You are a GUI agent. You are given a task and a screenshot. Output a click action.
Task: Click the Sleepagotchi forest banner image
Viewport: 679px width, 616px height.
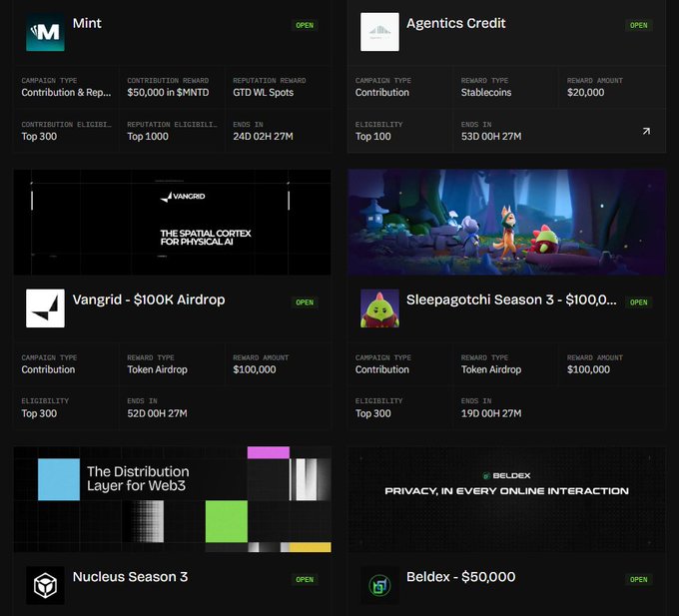coord(506,222)
